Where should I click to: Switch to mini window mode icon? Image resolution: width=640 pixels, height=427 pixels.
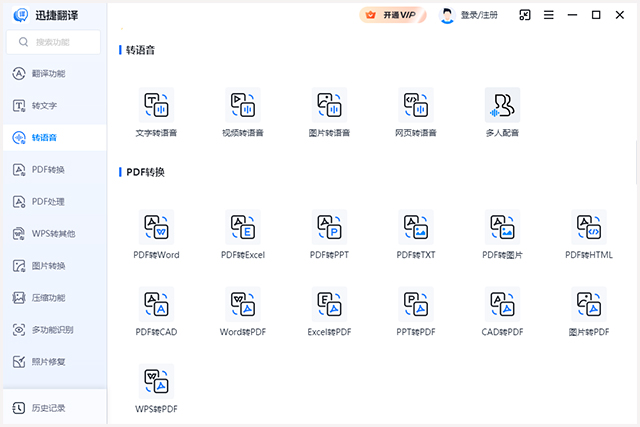525,15
